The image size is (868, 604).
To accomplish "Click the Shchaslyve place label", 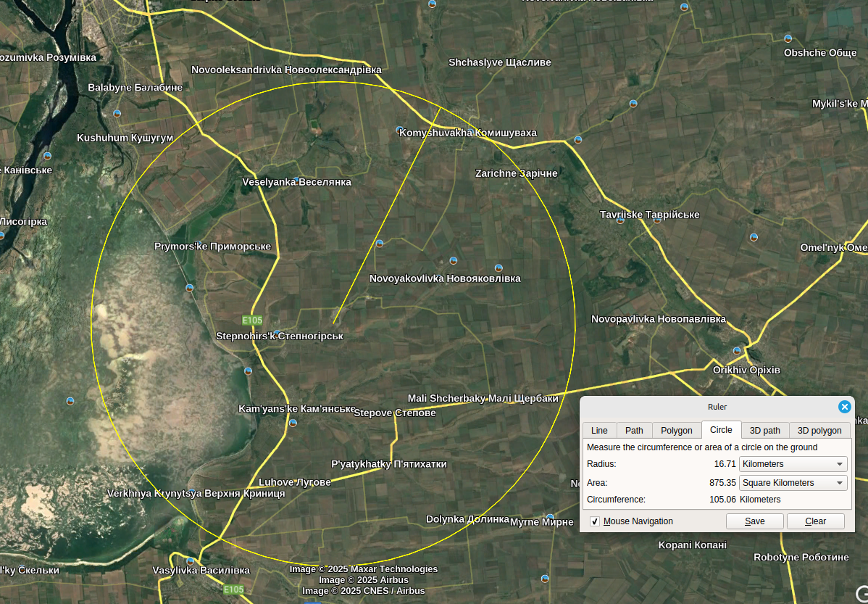I will coord(499,62).
